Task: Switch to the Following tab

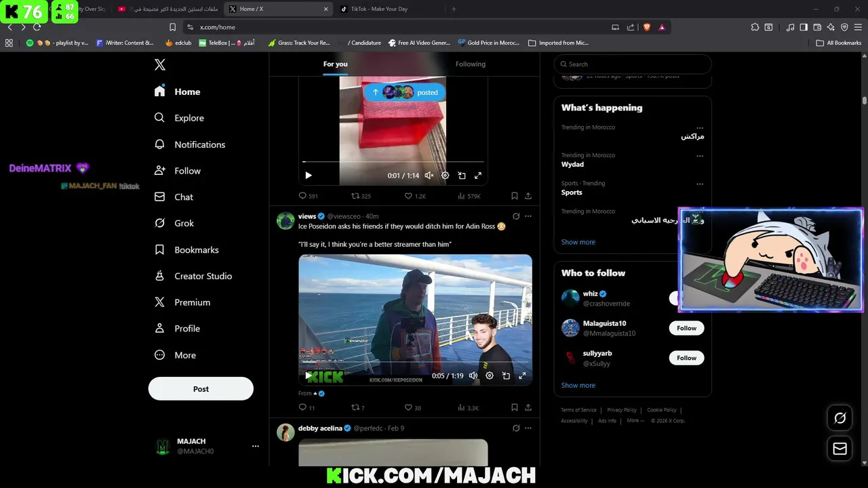Action: tap(471, 64)
